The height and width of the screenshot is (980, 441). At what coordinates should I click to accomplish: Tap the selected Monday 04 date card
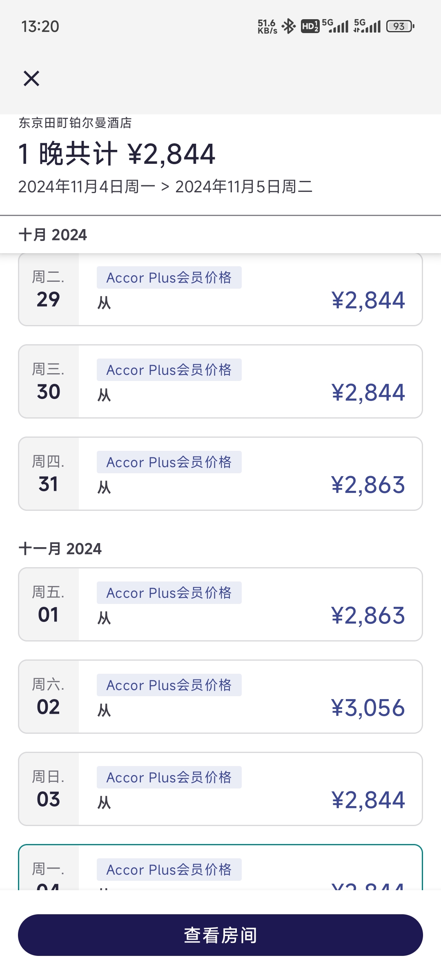point(220,867)
